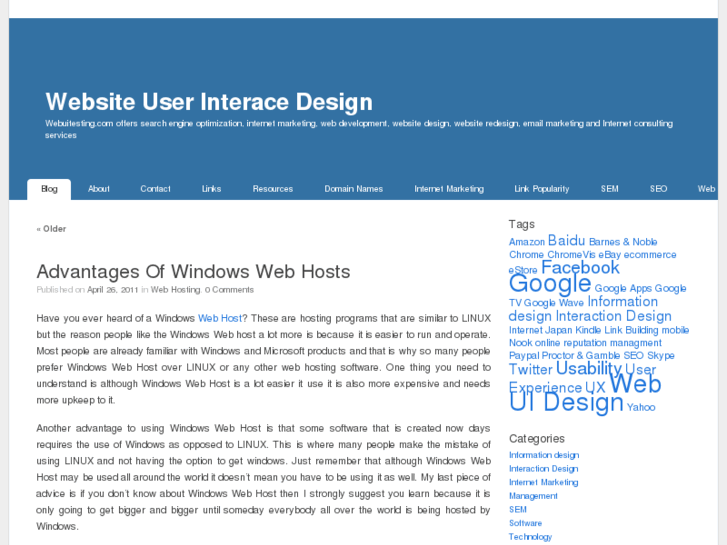Viewport: 727px width, 545px height.
Task: Open the Advantages Of Windows Web Hosts post
Action: (x=193, y=271)
